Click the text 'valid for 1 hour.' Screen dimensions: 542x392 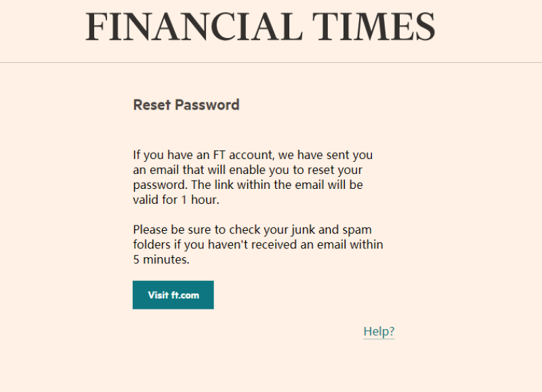pos(176,200)
